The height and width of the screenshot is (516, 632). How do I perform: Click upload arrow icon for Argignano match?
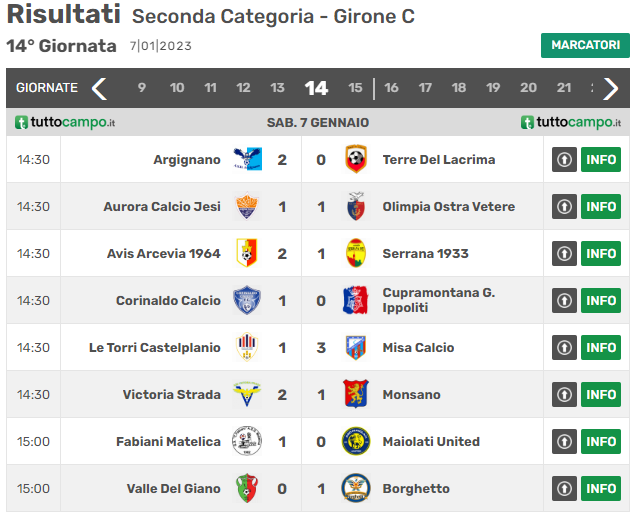(x=564, y=160)
